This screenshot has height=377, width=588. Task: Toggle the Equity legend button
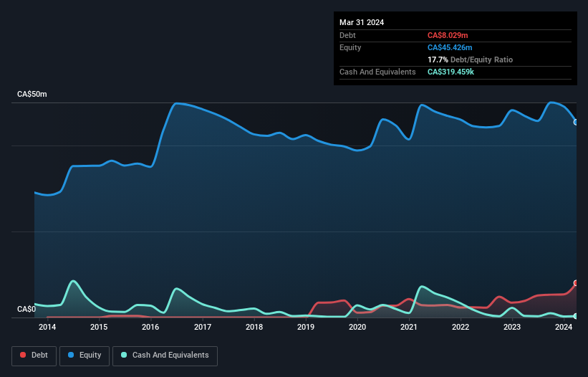click(x=85, y=355)
